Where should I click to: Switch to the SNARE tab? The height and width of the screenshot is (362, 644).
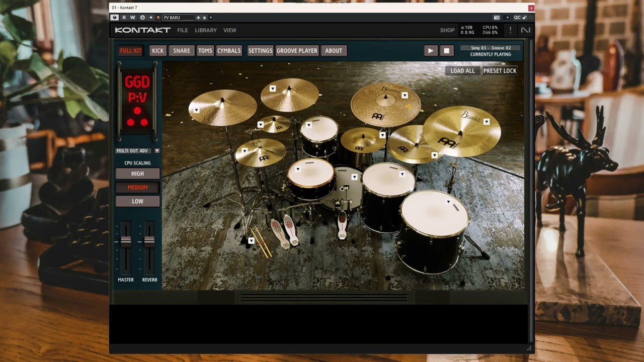coord(182,51)
